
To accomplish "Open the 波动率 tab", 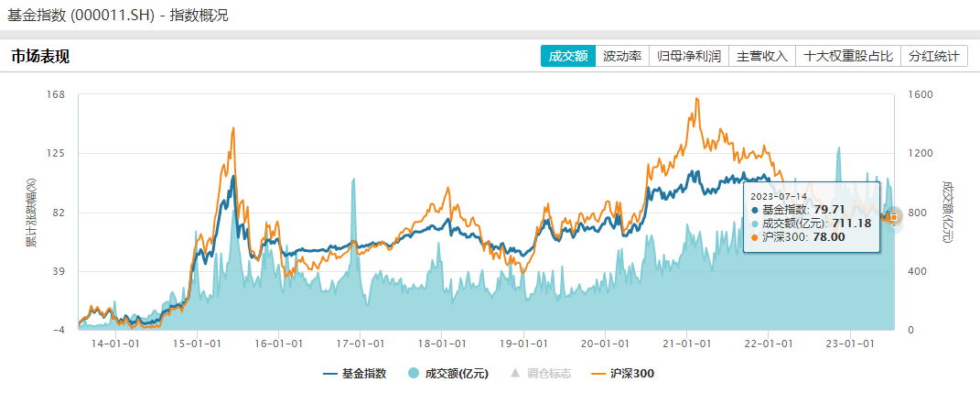I will coord(622,56).
